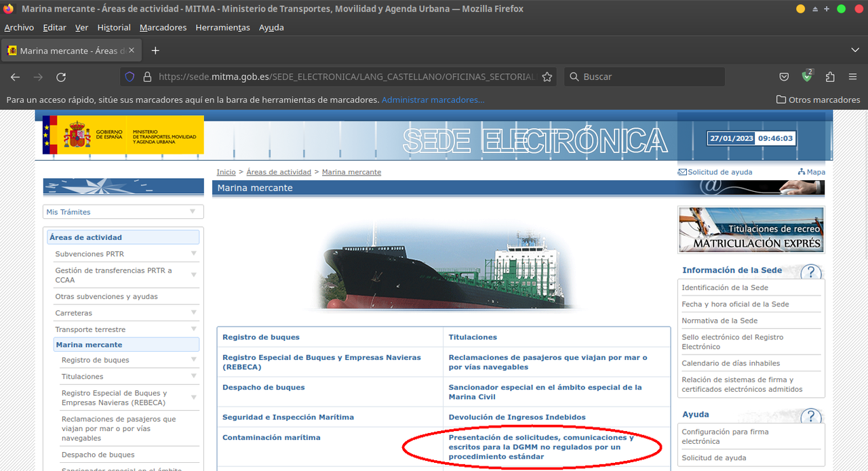Open the Herramientas menu
The width and height of the screenshot is (868, 471).
[222, 27]
